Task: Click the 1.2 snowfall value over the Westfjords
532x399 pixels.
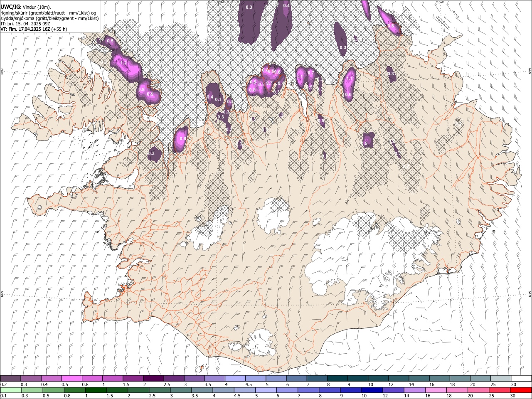Action: tap(123, 63)
